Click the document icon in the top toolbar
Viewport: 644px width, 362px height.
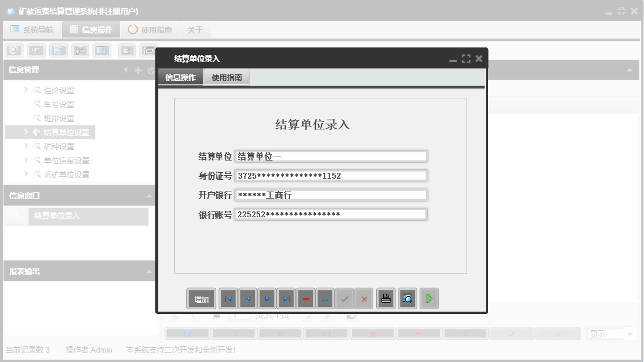(x=59, y=50)
